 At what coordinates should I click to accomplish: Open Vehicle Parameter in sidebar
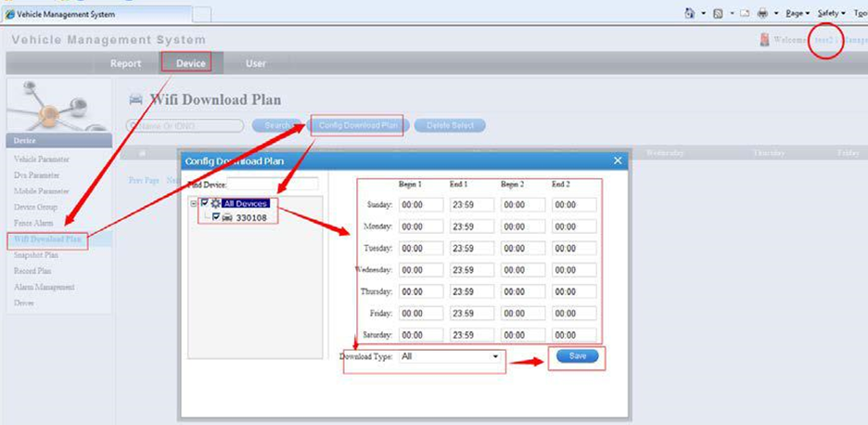point(42,159)
